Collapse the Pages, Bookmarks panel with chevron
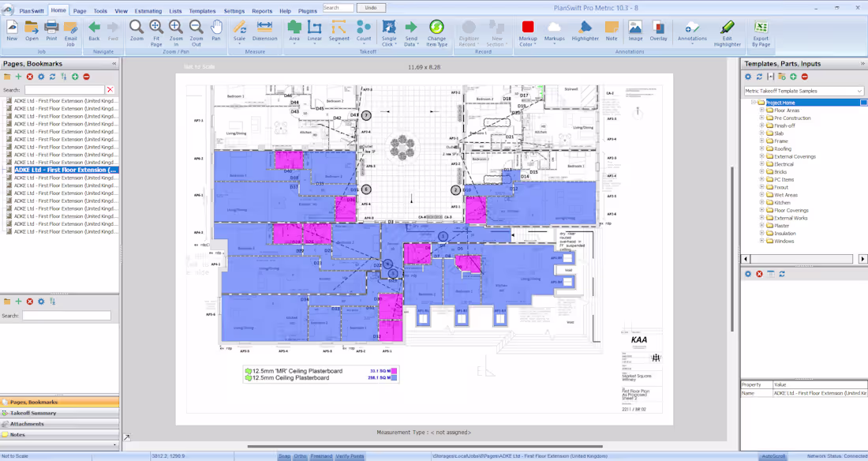 point(114,64)
